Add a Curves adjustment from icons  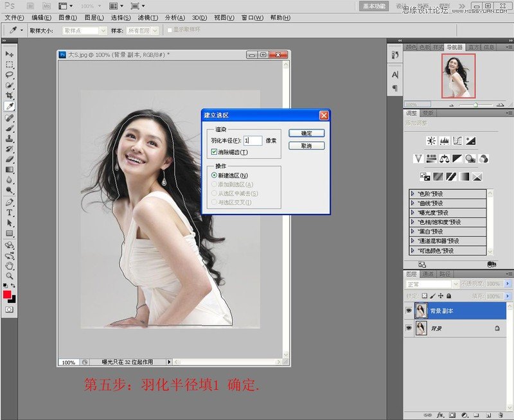click(x=457, y=141)
